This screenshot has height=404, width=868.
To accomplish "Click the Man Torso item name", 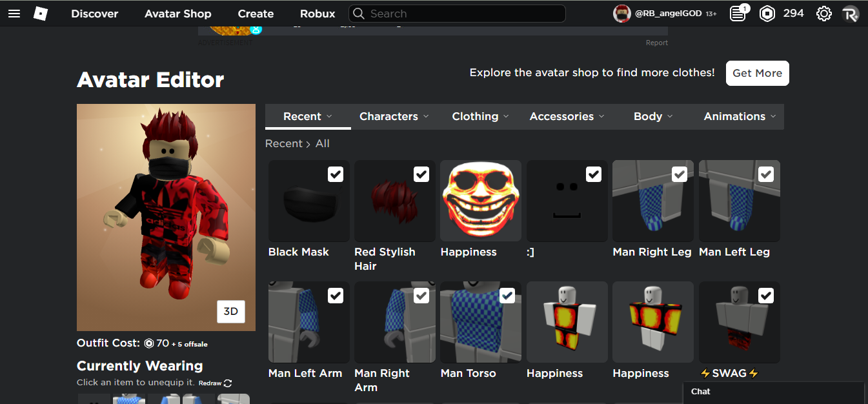I will [469, 373].
